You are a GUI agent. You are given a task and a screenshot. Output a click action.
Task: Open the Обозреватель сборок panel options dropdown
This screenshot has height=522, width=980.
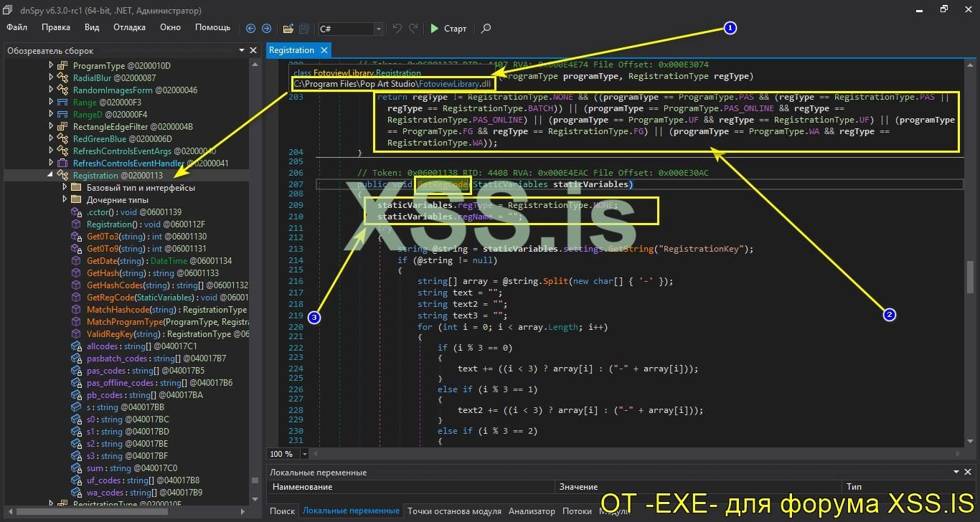coord(242,51)
